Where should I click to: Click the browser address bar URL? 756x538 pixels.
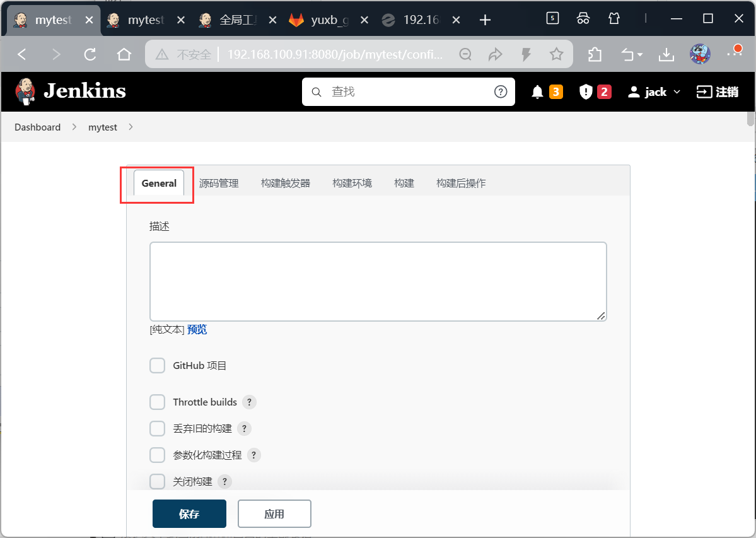pyautogui.click(x=335, y=54)
